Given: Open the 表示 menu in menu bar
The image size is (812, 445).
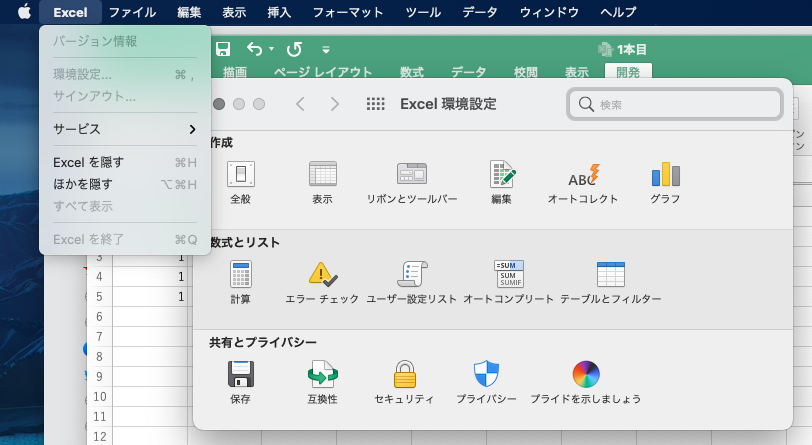Looking at the screenshot, I should tap(234, 12).
